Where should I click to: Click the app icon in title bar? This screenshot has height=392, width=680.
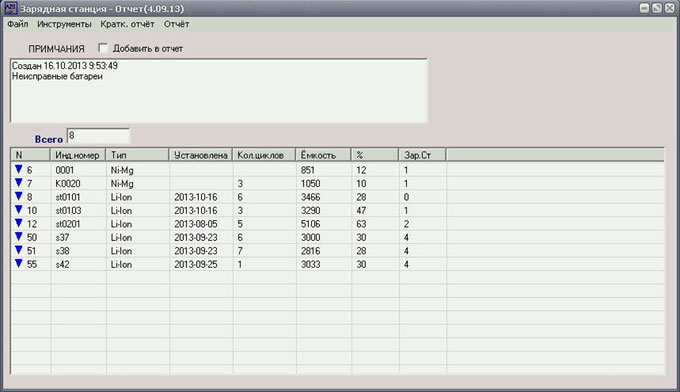click(10, 8)
